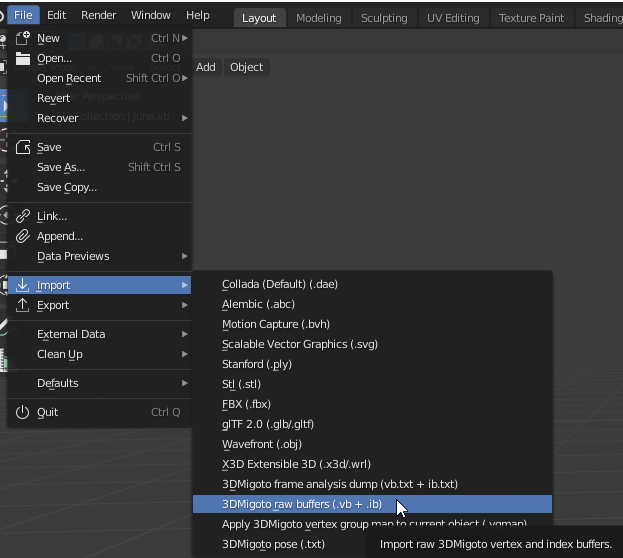Import Wavefront (.obj) file
This screenshot has width=623, height=558.
click(372, 444)
